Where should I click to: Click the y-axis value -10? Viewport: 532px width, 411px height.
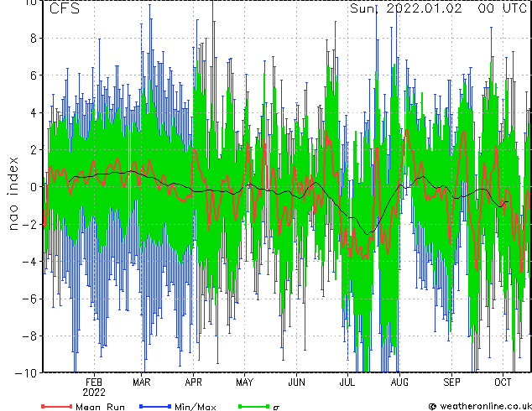[x=26, y=373]
